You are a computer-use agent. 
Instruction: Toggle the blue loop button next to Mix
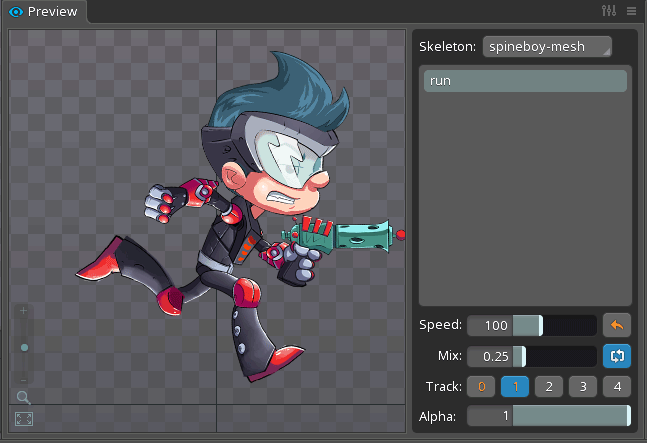(x=616, y=356)
